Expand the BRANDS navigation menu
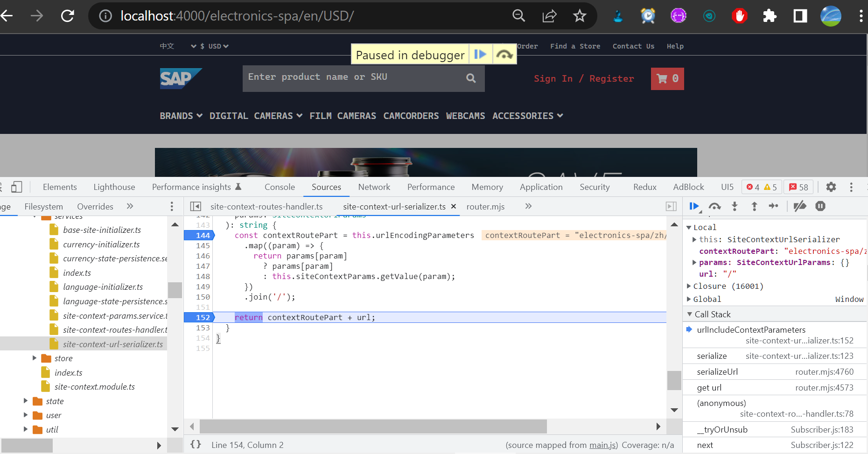 pyautogui.click(x=181, y=116)
